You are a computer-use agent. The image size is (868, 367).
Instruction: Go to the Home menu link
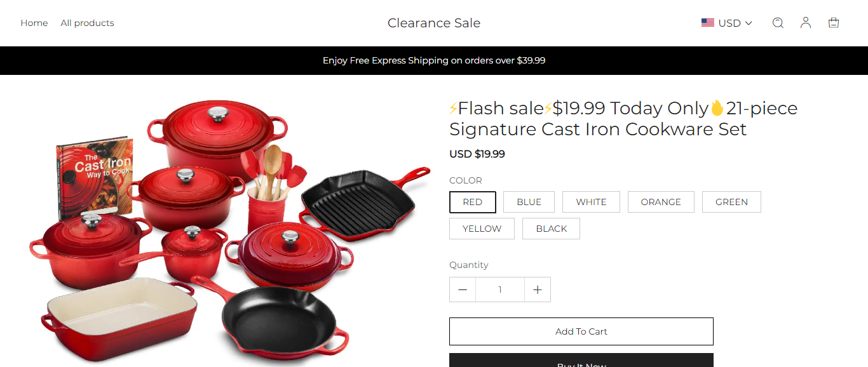(34, 23)
